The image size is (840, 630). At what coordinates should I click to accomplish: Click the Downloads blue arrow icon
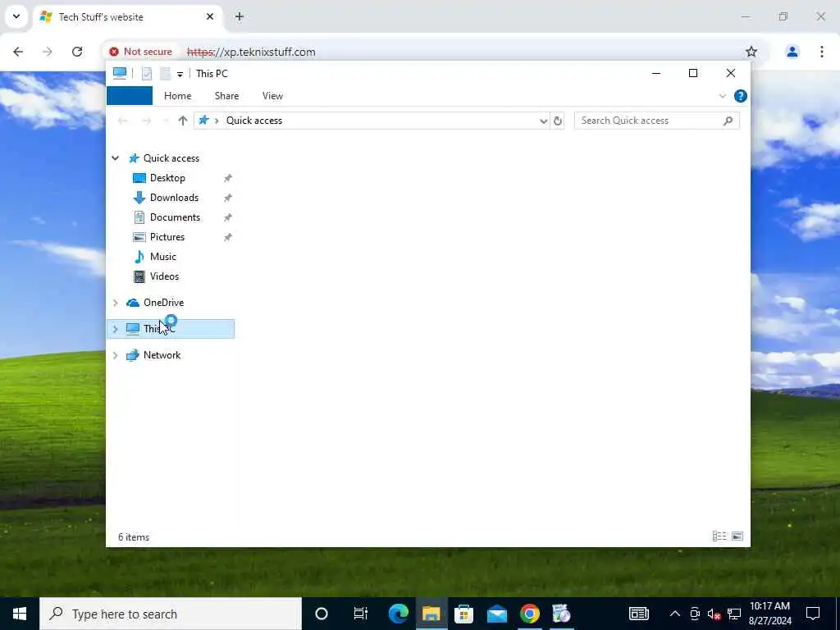(139, 198)
